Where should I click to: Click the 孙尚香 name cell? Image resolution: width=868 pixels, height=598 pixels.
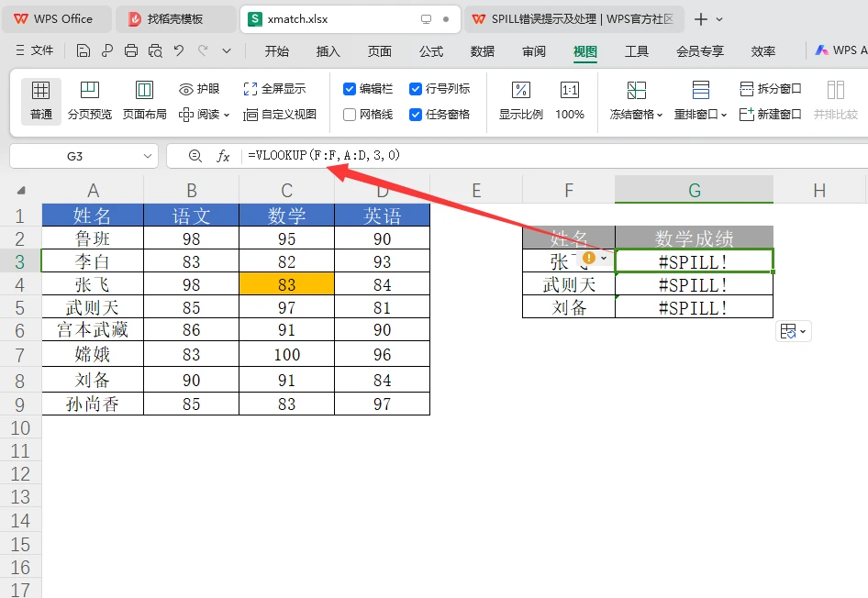[93, 404]
